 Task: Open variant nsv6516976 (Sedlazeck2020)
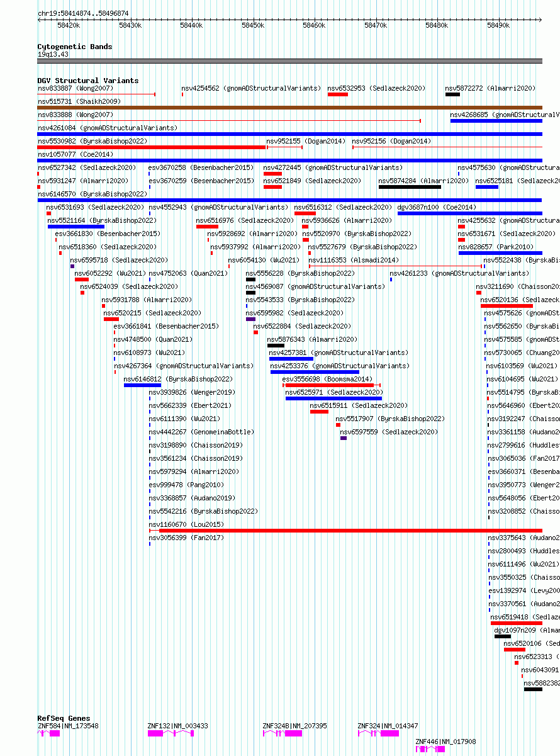tap(245, 220)
